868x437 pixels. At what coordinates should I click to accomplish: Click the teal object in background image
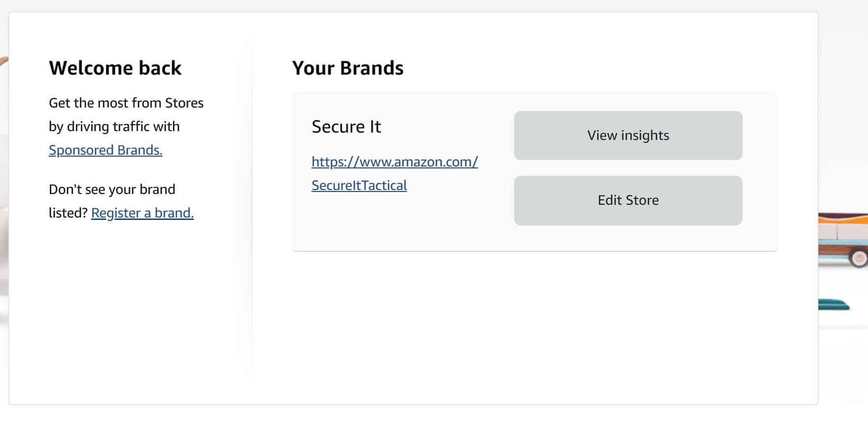[x=834, y=304]
